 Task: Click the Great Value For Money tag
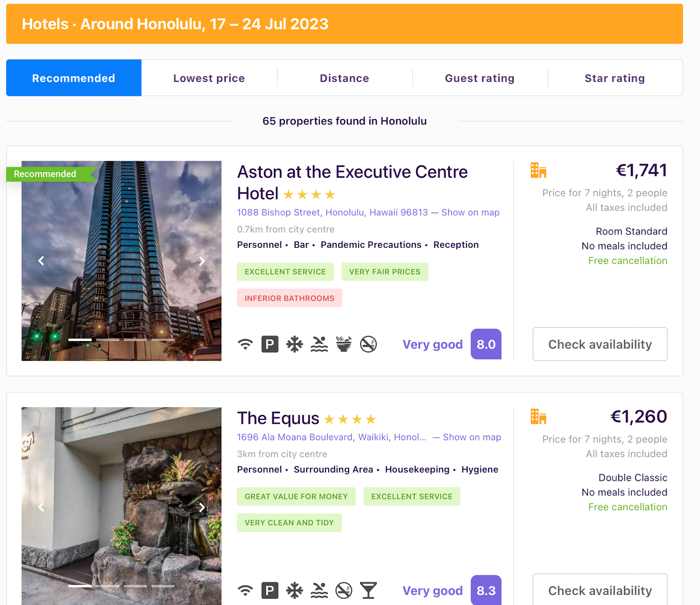[296, 496]
